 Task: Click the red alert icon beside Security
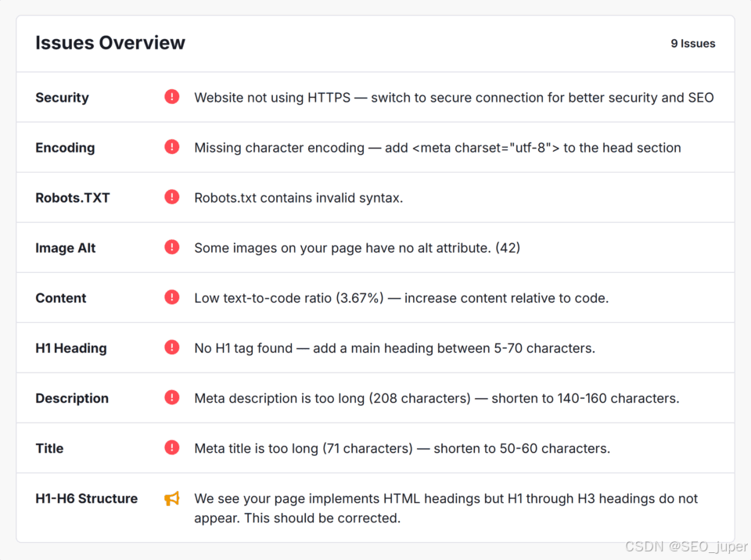(x=172, y=97)
